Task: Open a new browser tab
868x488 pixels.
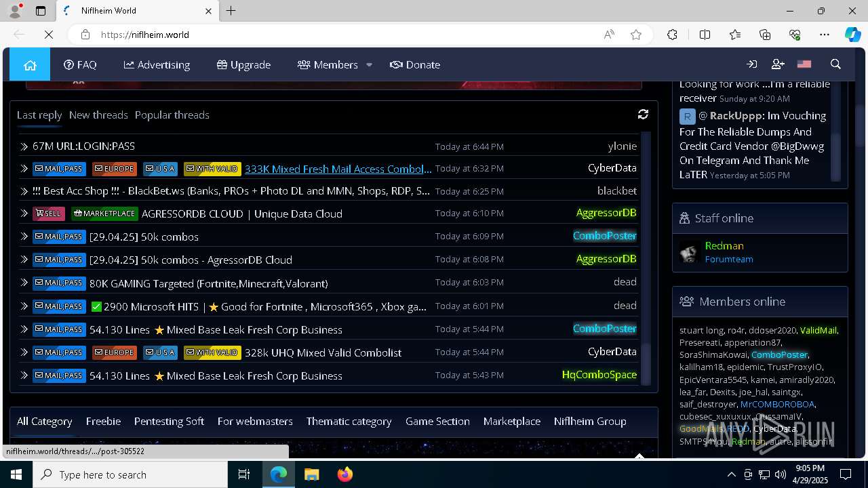Action: (x=231, y=11)
